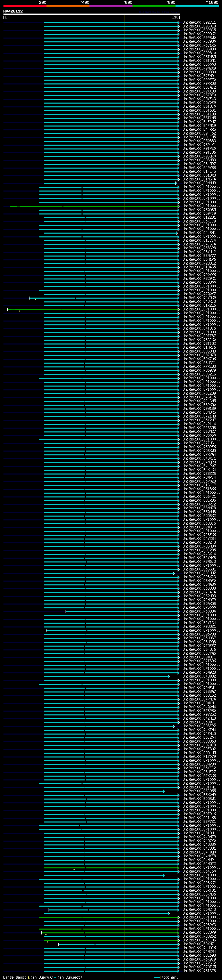Click the cyan ~100% identity color segment

coord(197,6)
